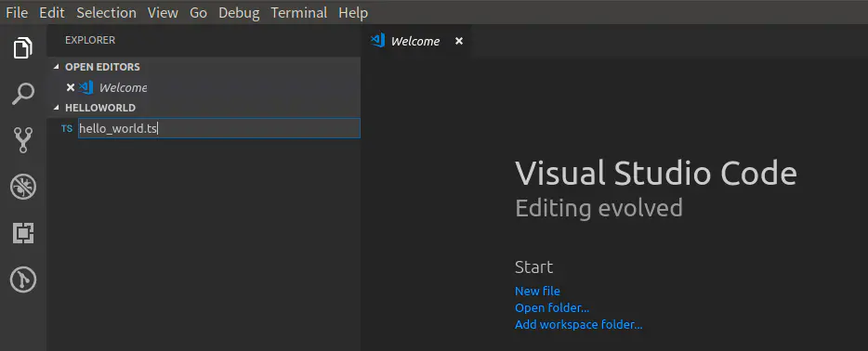
Task: Click the Add workspace folder... link
Action: click(x=578, y=324)
